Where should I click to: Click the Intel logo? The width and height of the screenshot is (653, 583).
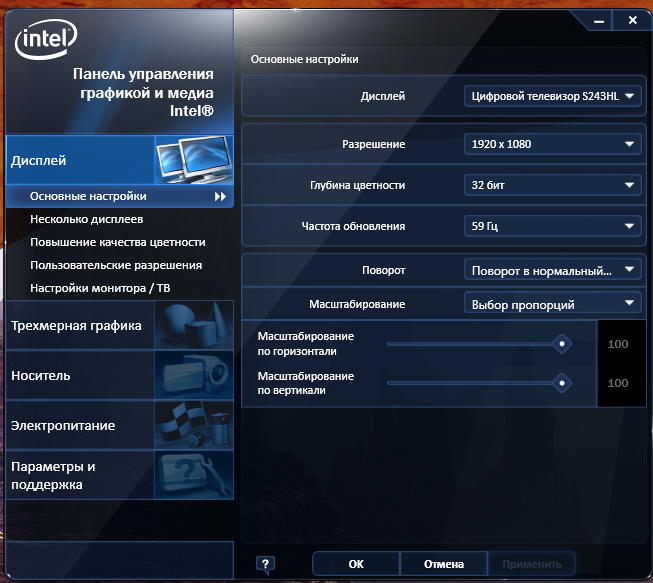[x=46, y=39]
